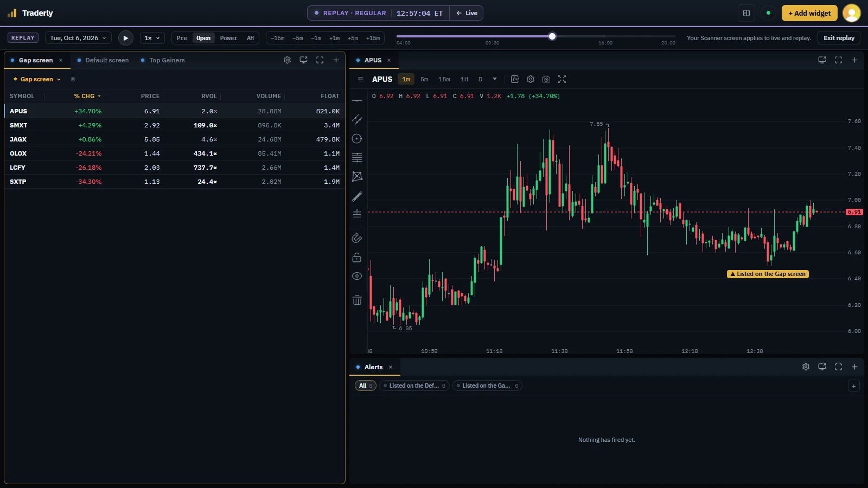Toggle magnet snapping mode on chart

coord(357,238)
